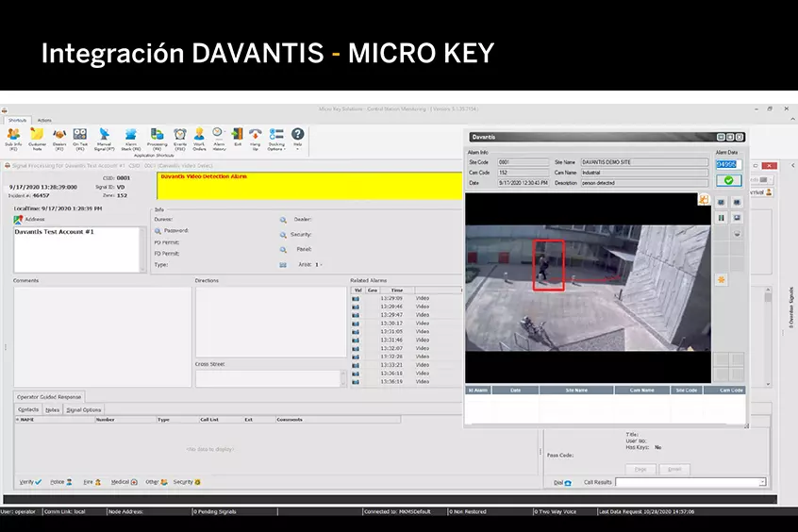Click the Other dispatch button
Screen dimensions: 798x532
click(157, 482)
